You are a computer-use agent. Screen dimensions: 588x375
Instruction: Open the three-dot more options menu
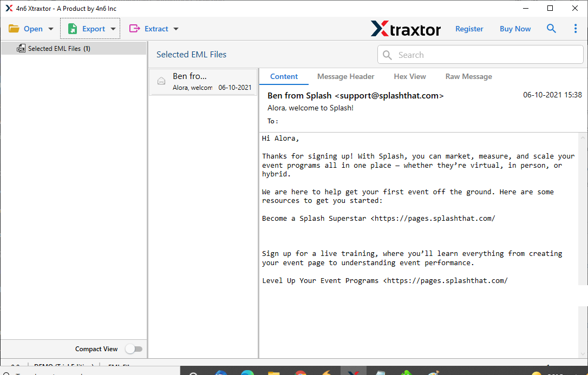click(575, 29)
